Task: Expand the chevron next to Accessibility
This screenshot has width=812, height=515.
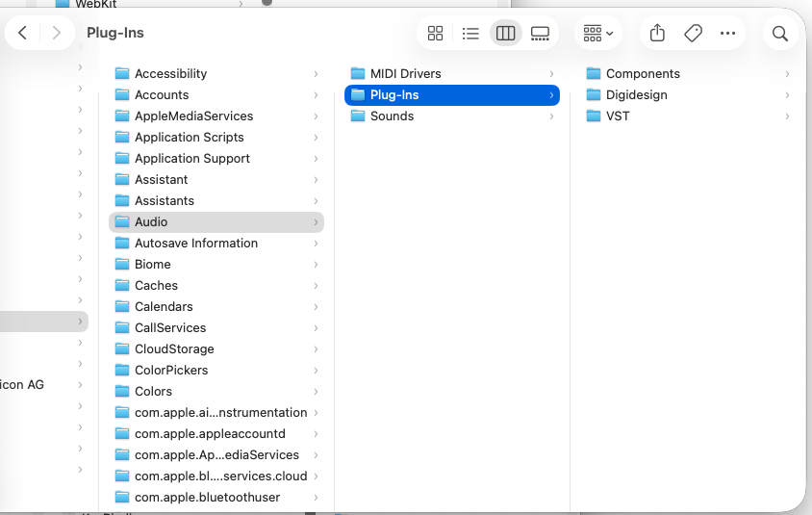Action: pos(316,74)
